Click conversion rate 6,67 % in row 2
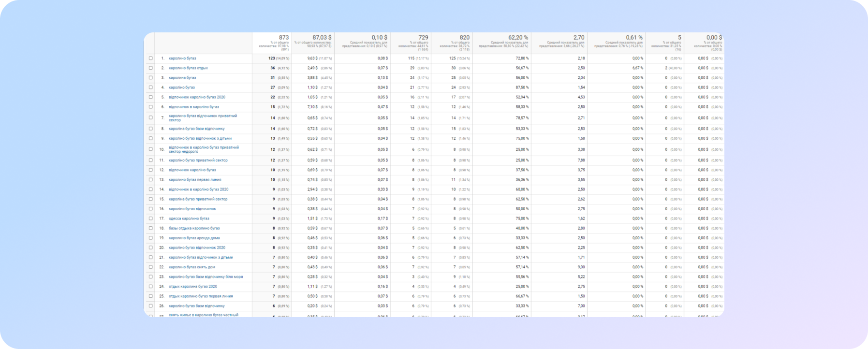This screenshot has width=868, height=349. pos(638,68)
